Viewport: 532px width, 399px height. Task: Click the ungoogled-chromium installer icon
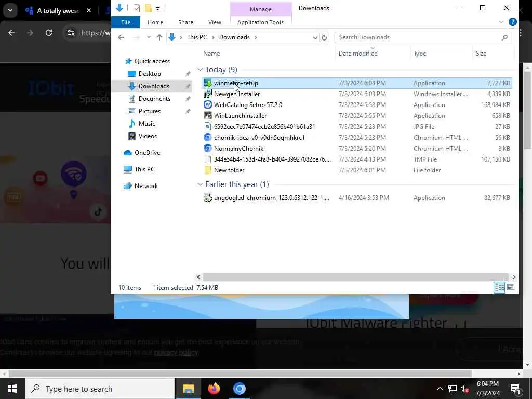coord(208,198)
